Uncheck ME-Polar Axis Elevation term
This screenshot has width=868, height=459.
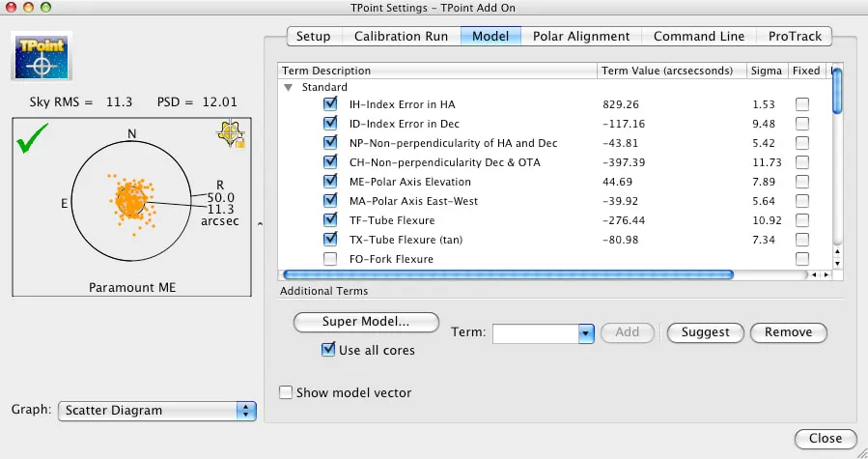[x=330, y=182]
